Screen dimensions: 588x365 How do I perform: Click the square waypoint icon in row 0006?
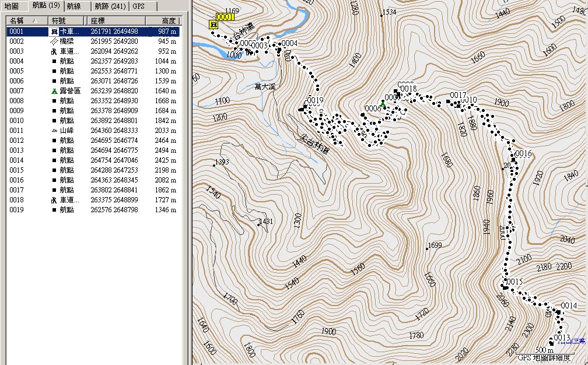(x=54, y=81)
